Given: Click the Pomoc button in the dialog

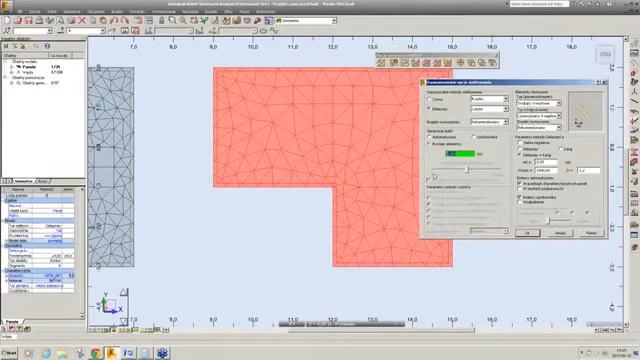Looking at the screenshot, I should 591,233.
